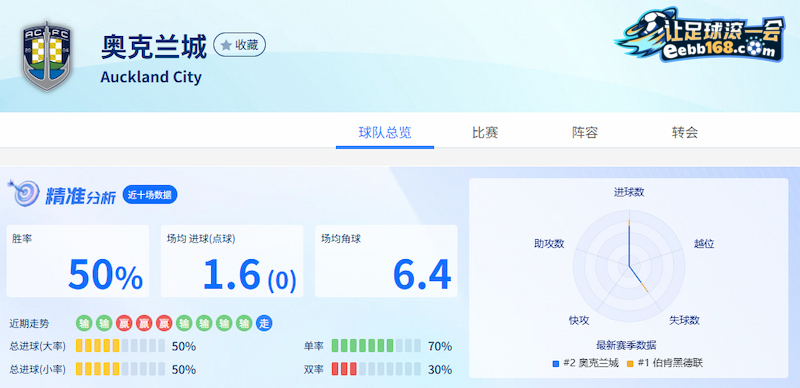
Task: Click the first red 赢 badge in 近期走势
Action: click(124, 323)
